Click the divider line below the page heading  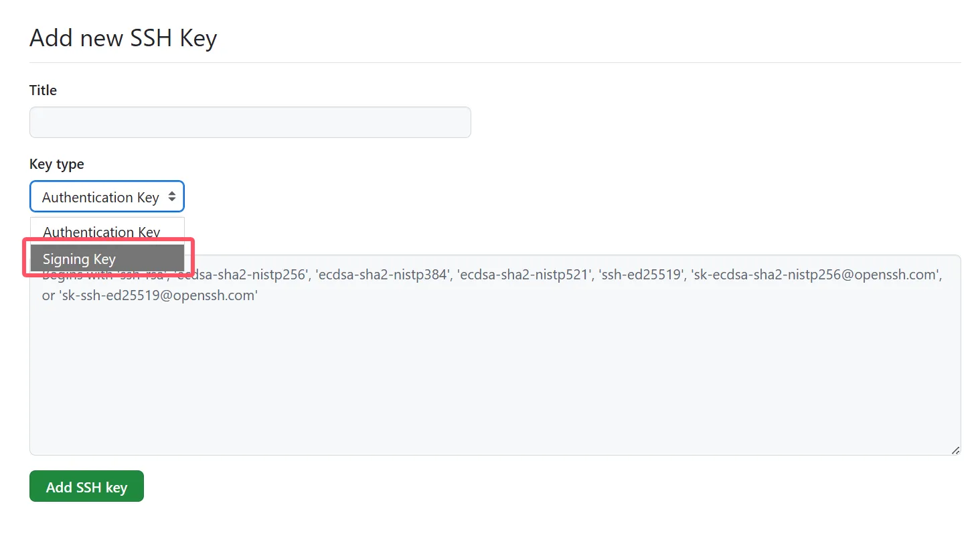(x=495, y=63)
